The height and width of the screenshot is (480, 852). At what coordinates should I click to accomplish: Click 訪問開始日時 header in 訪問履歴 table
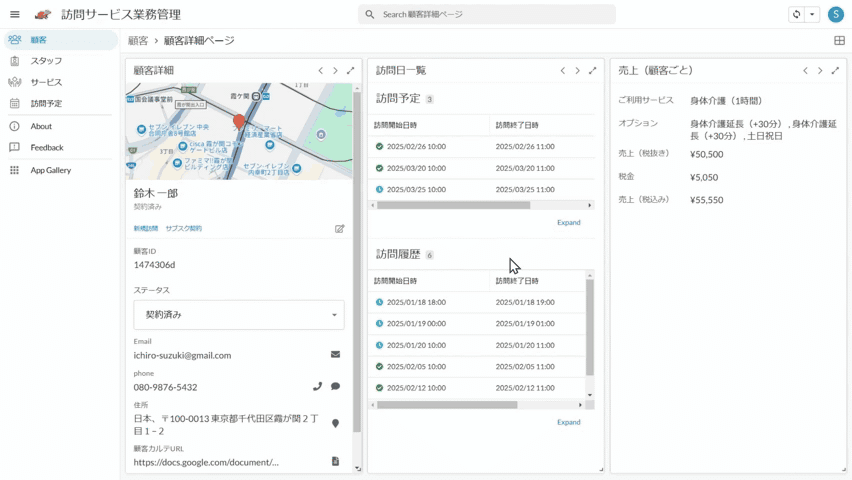click(x=396, y=282)
